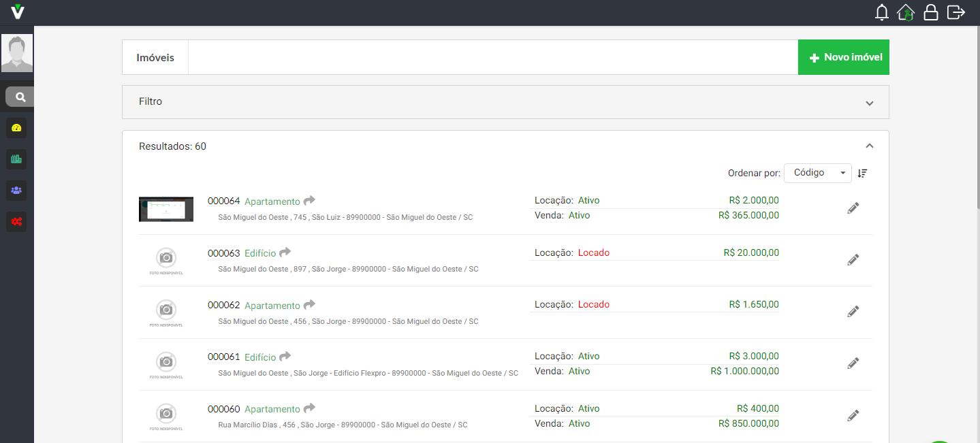Image resolution: width=980 pixels, height=443 pixels.
Task: Share property 000060 with arrow icon
Action: (309, 408)
